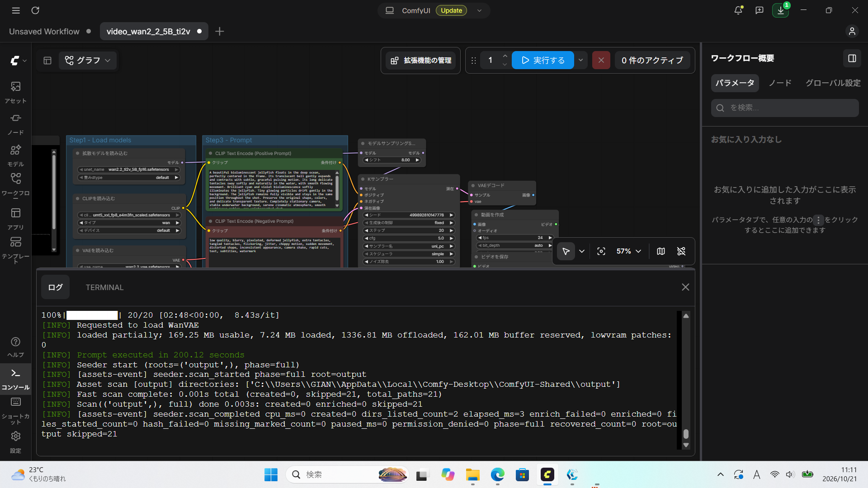Image resolution: width=868 pixels, height=488 pixels.
Task: Click the parameter search field
Action: [x=785, y=108]
